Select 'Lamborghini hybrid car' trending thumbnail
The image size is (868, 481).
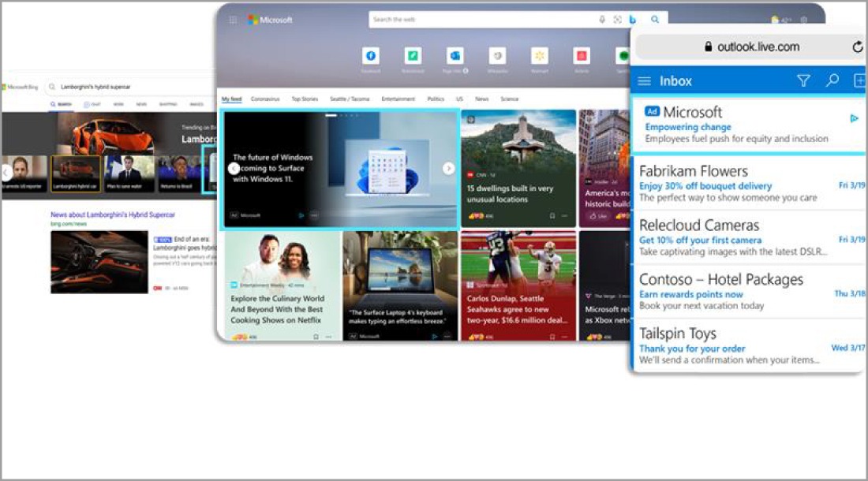pos(76,173)
